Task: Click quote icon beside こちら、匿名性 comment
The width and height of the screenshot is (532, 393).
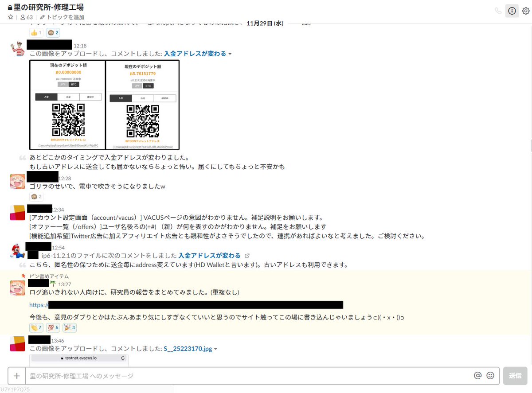Action: tap(22, 265)
